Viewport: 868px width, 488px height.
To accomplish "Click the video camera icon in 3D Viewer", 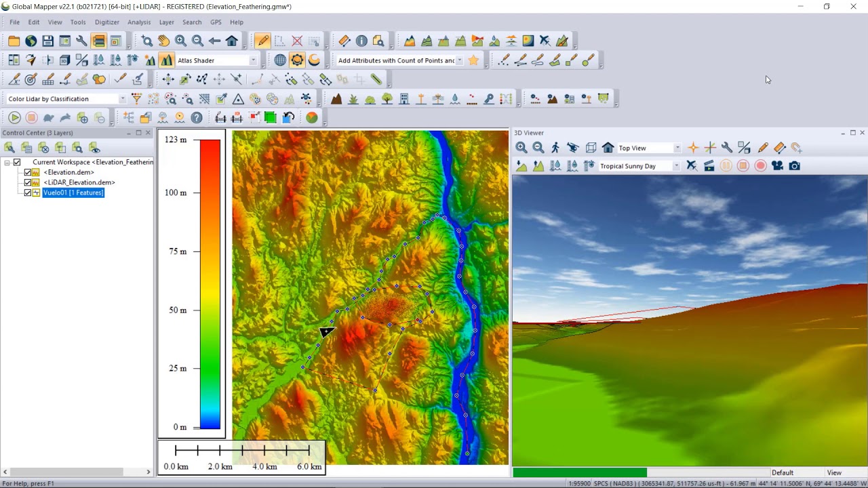I will [x=778, y=166].
